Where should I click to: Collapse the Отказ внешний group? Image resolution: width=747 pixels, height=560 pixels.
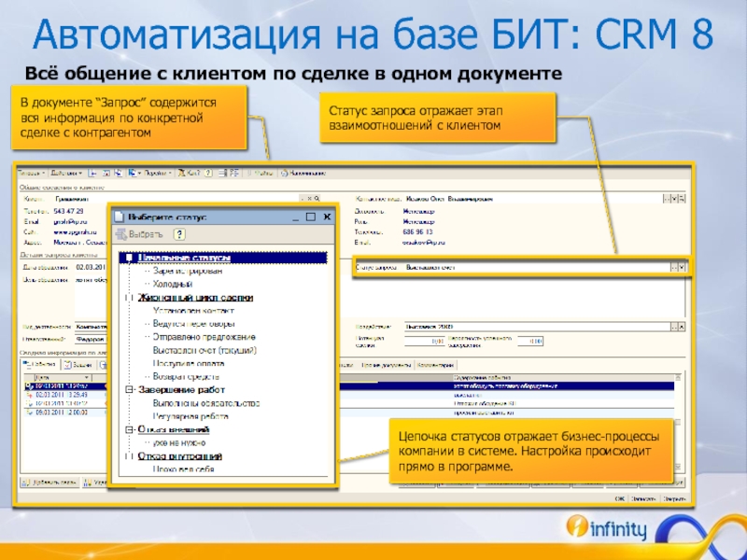(129, 429)
